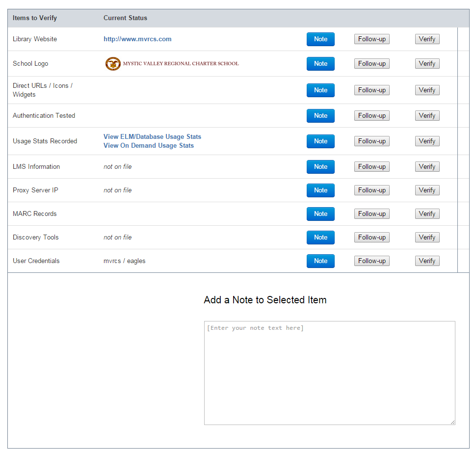476x453 pixels.
Task: Click Follow-up in School Logo row
Action: (x=371, y=64)
